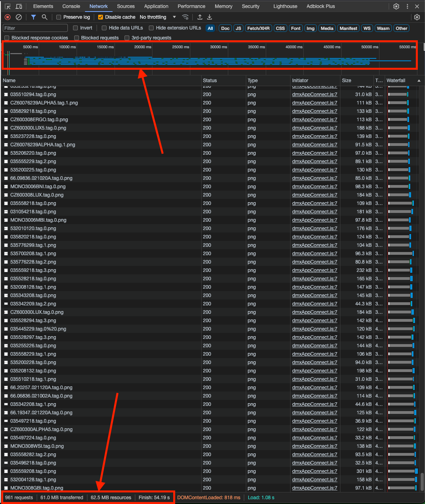
Task: Filter requests by Doc type
Action: point(225,28)
